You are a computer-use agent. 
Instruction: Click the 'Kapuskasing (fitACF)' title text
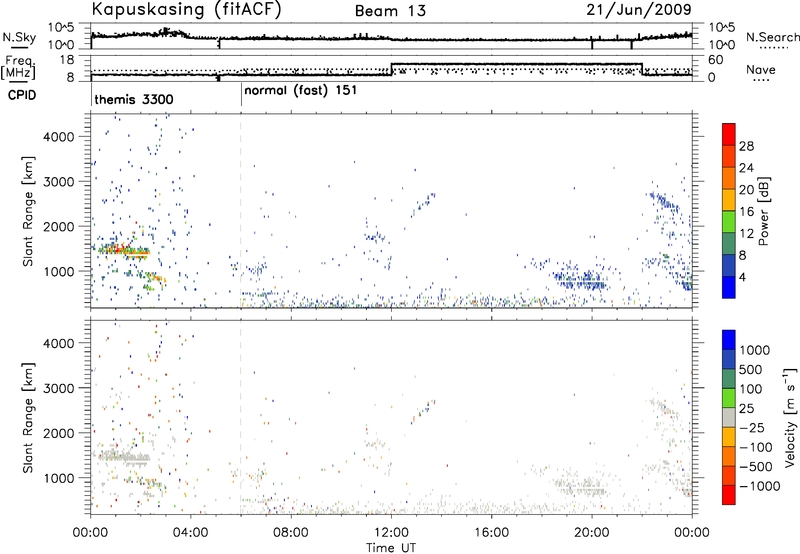tap(186, 9)
